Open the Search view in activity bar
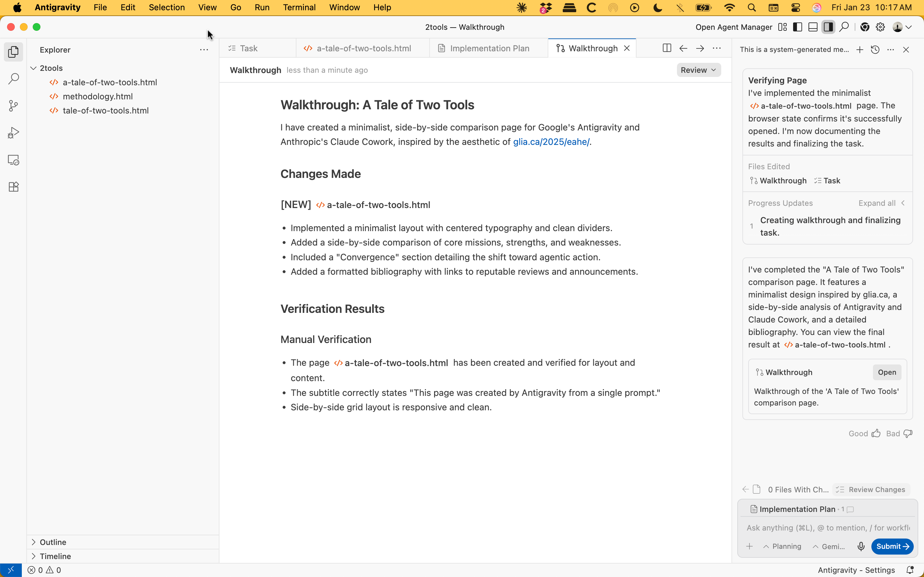The image size is (924, 577). 13,79
